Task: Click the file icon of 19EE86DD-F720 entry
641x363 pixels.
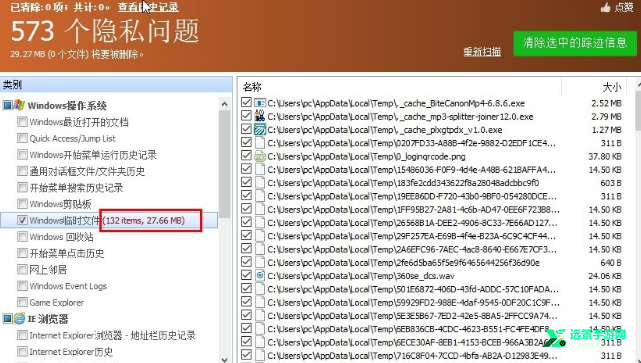Action: [260, 196]
